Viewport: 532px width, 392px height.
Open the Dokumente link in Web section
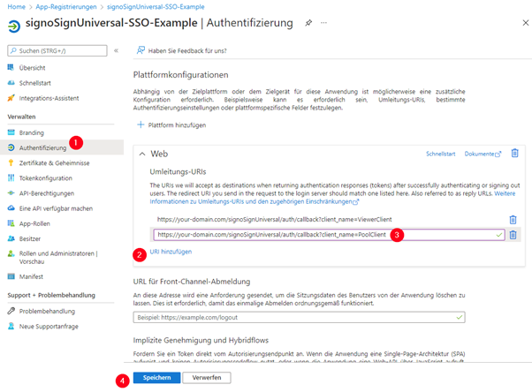click(481, 154)
